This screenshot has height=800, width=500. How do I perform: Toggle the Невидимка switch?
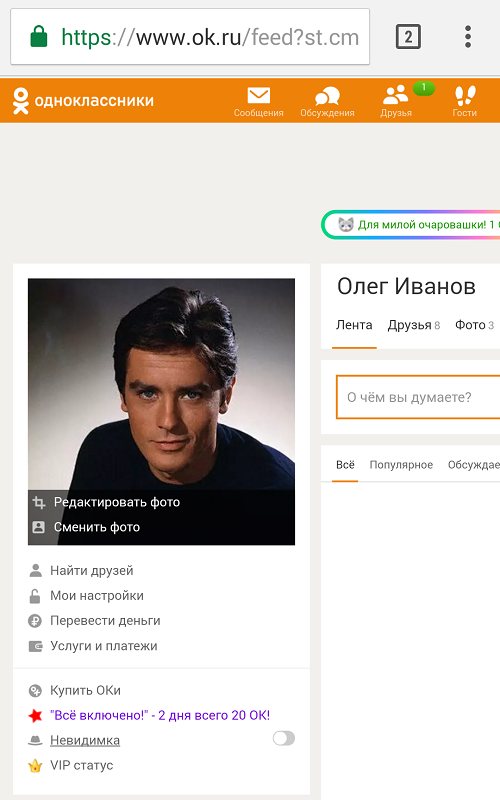coord(284,738)
